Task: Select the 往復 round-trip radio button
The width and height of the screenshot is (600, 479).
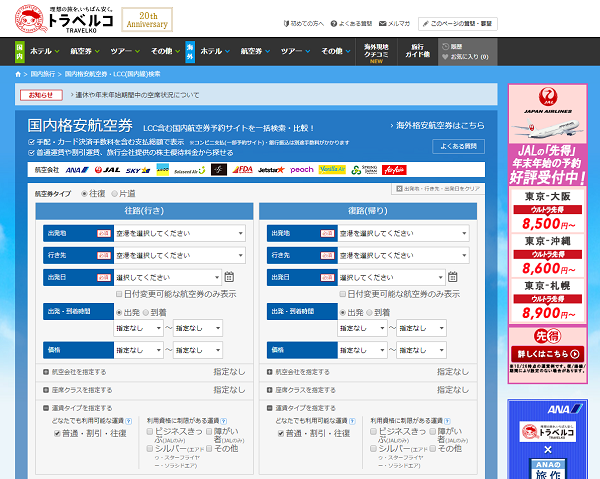Action: (84, 194)
